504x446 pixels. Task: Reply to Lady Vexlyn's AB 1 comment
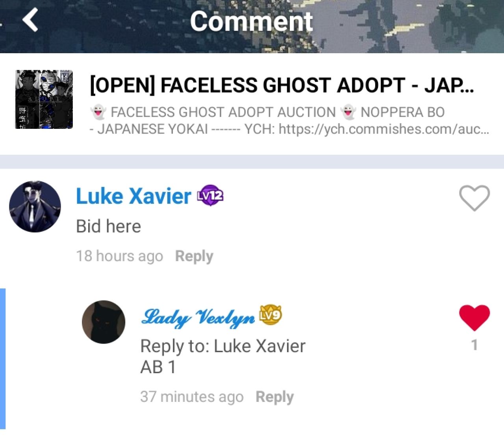click(x=274, y=397)
